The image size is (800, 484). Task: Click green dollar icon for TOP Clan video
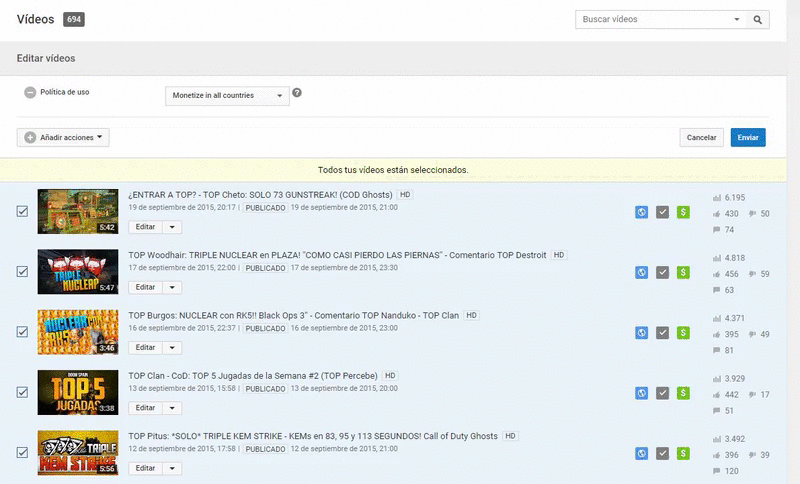(683, 393)
